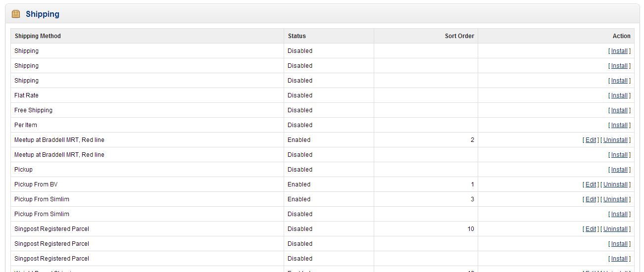Edit the enabled Meetup at Braddell MRT method
Viewport: 644px width, 272px height.
pos(591,140)
